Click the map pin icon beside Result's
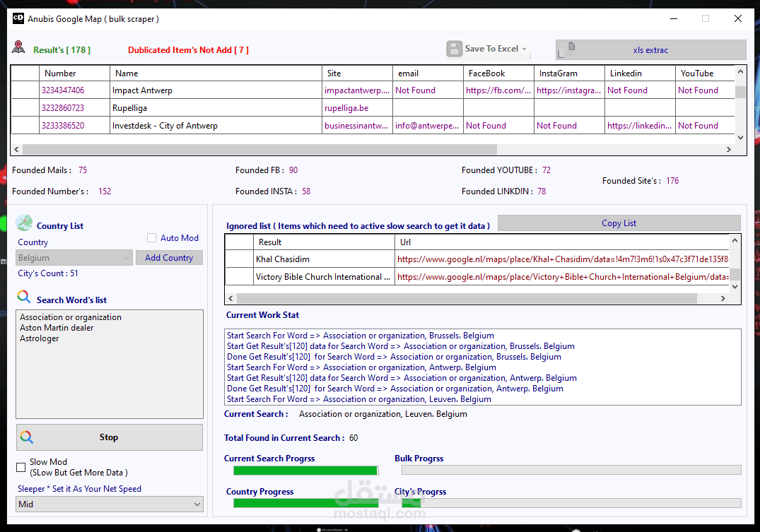This screenshot has height=532, width=760. 18,47
